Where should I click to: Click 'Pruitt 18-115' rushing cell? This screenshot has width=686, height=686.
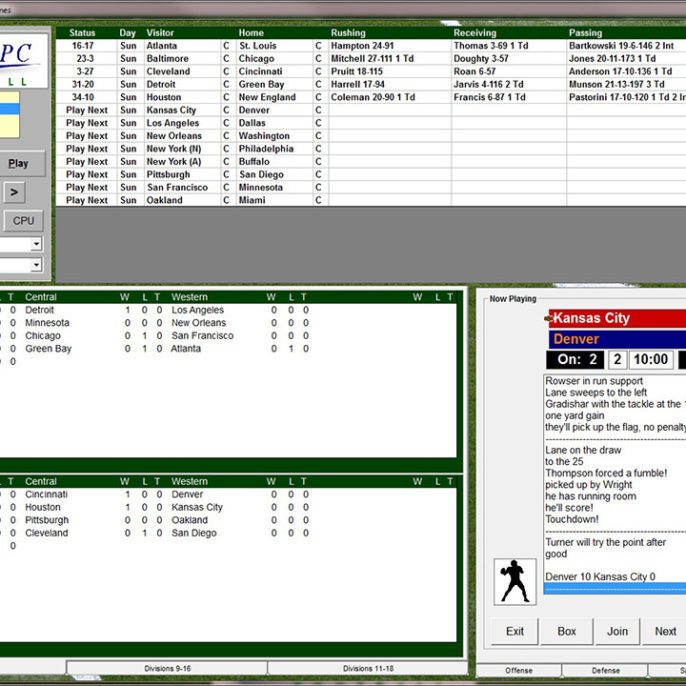[390, 71]
